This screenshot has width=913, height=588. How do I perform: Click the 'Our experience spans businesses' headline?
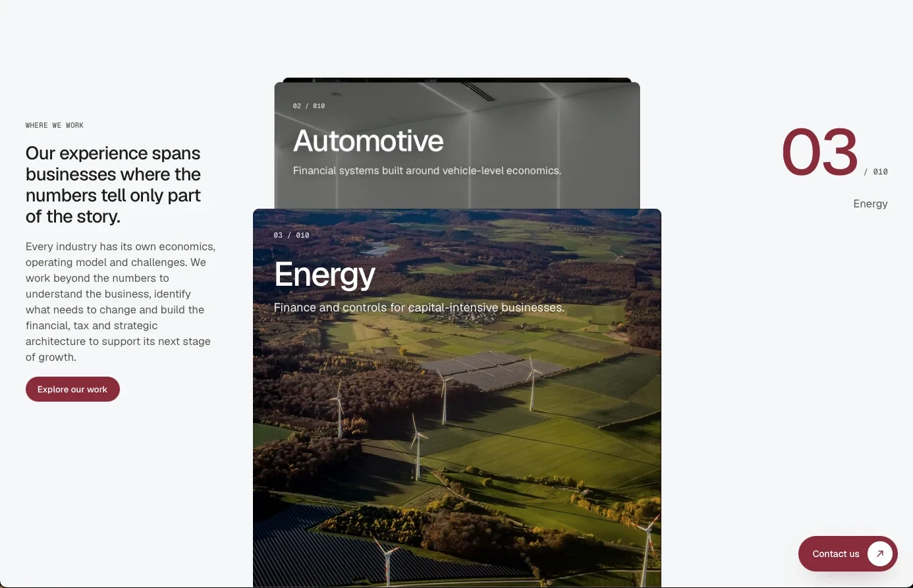click(113, 185)
